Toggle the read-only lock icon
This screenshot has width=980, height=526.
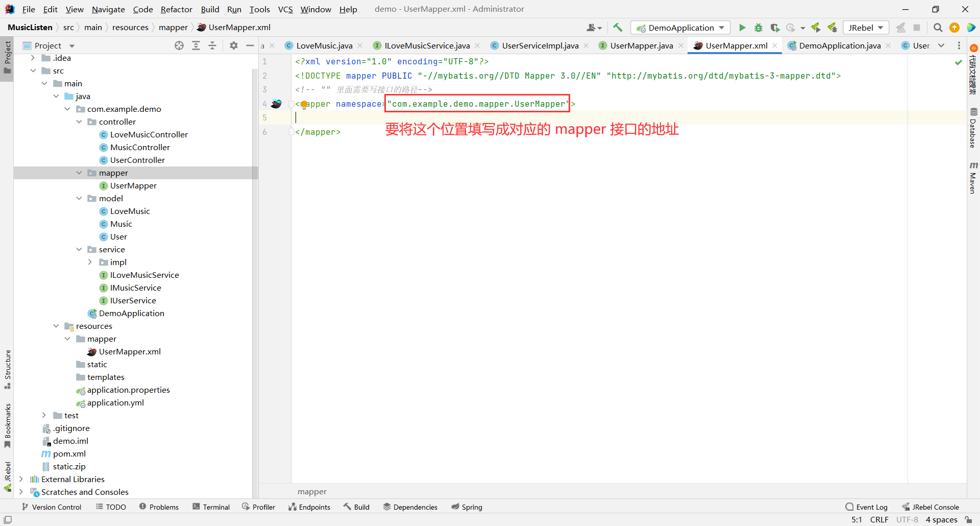[x=968, y=520]
